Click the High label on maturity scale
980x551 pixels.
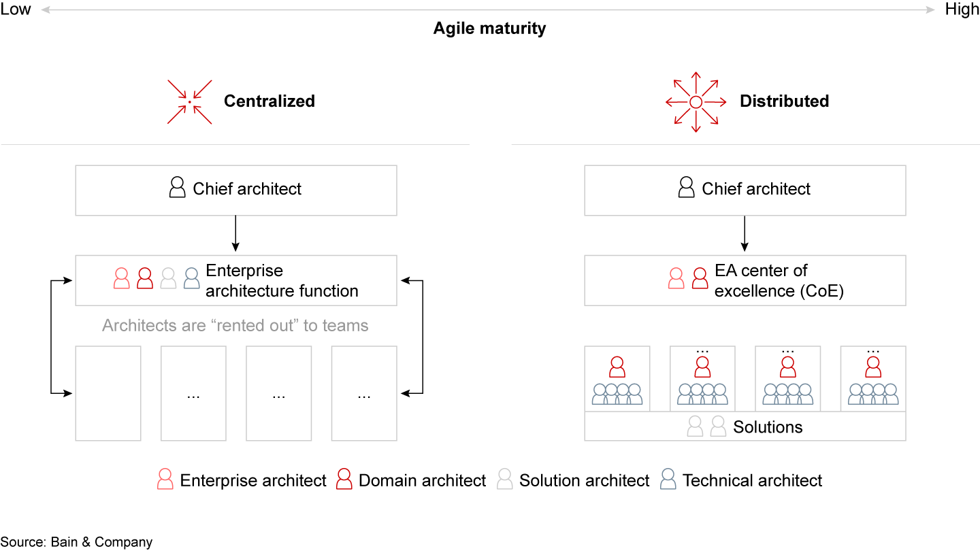coord(962,10)
